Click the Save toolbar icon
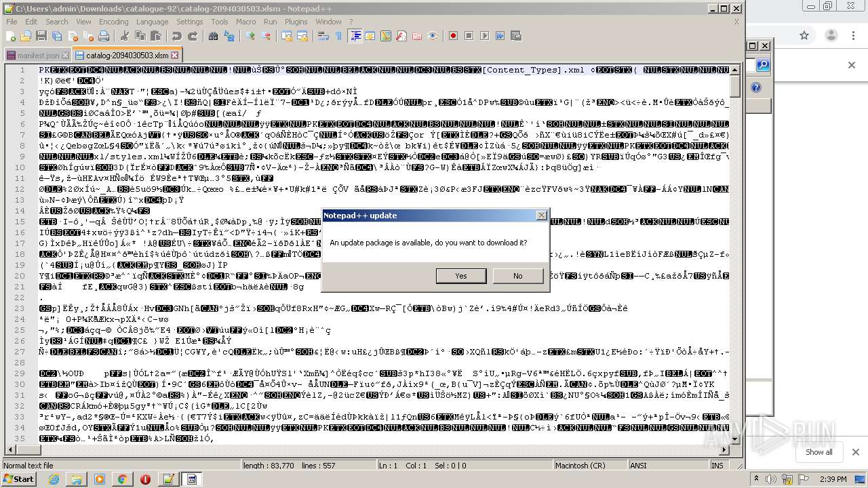 pos(41,36)
